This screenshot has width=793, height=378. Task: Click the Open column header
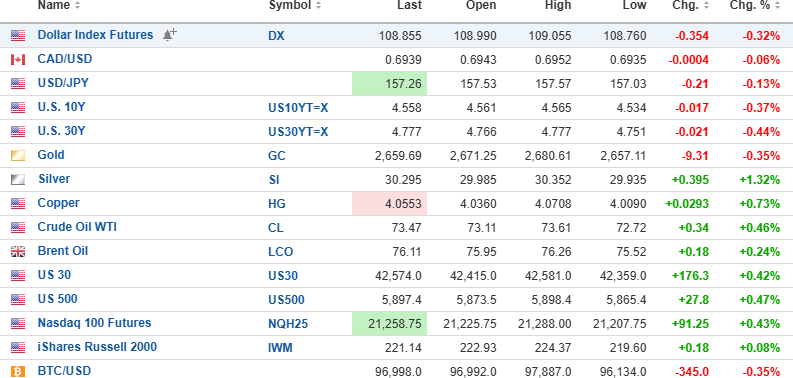[x=481, y=6]
